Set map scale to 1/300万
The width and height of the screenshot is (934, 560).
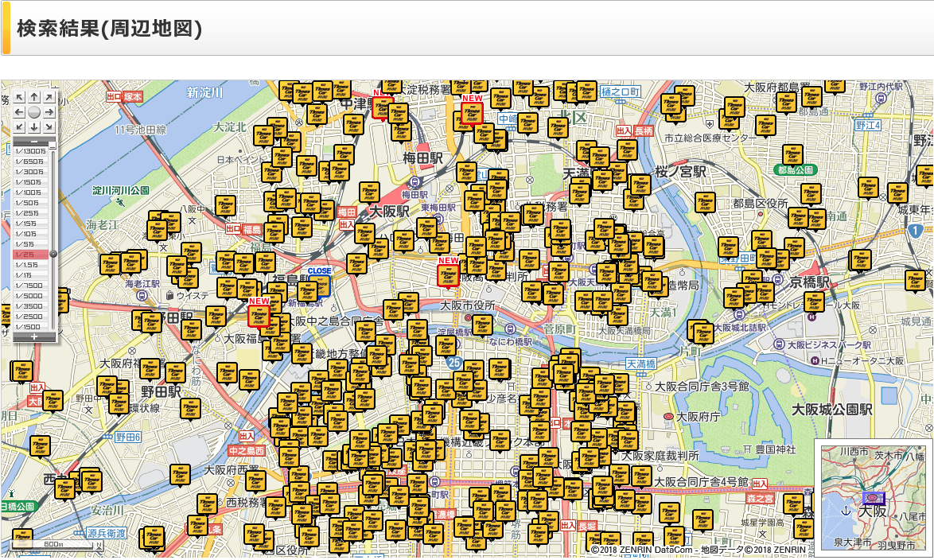30,172
